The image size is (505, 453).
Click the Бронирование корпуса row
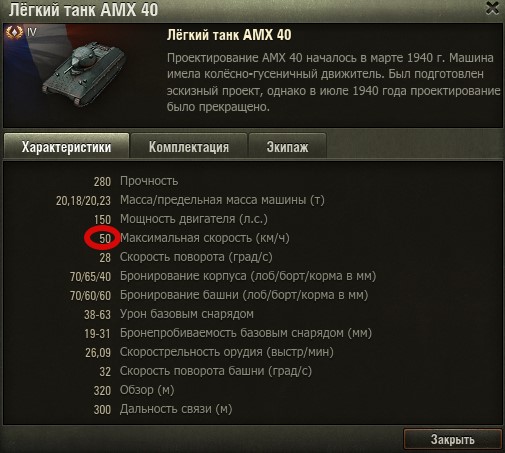pyautogui.click(x=223, y=276)
